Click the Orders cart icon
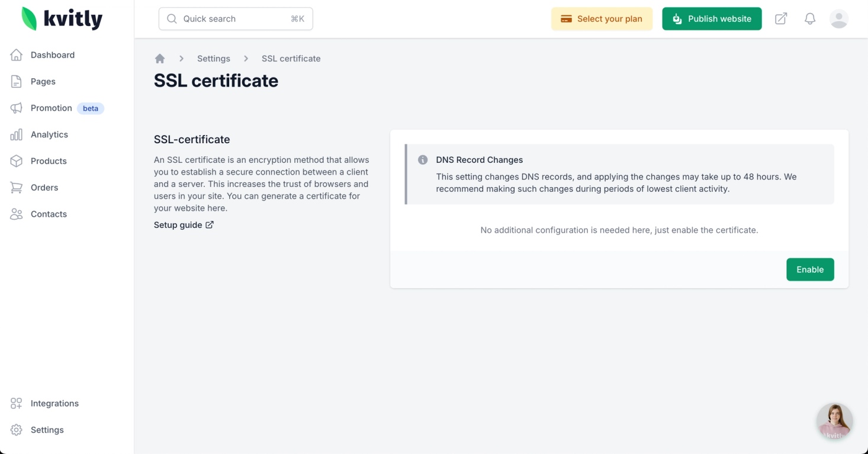This screenshot has height=454, width=868. pyautogui.click(x=17, y=188)
